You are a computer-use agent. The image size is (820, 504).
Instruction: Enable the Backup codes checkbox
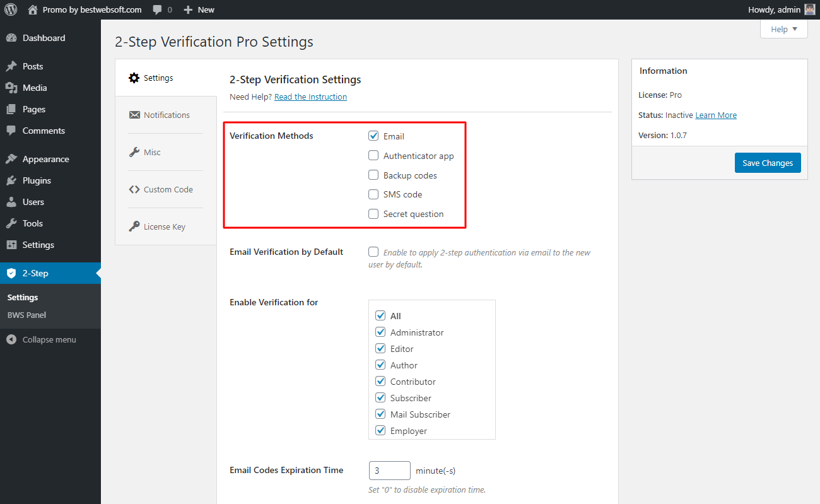tap(373, 175)
